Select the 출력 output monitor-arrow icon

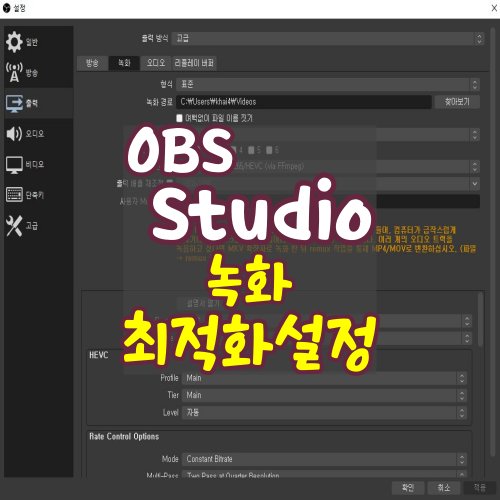pyautogui.click(x=14, y=103)
